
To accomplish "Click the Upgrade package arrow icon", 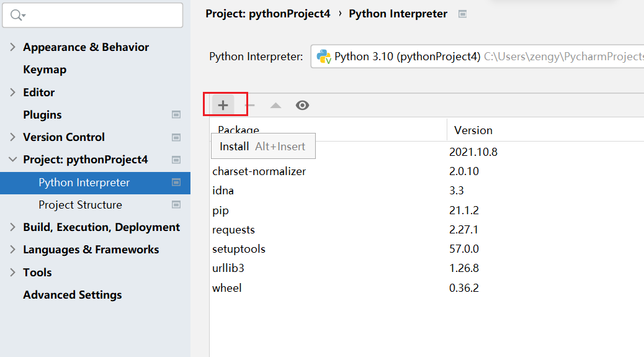I will click(275, 106).
